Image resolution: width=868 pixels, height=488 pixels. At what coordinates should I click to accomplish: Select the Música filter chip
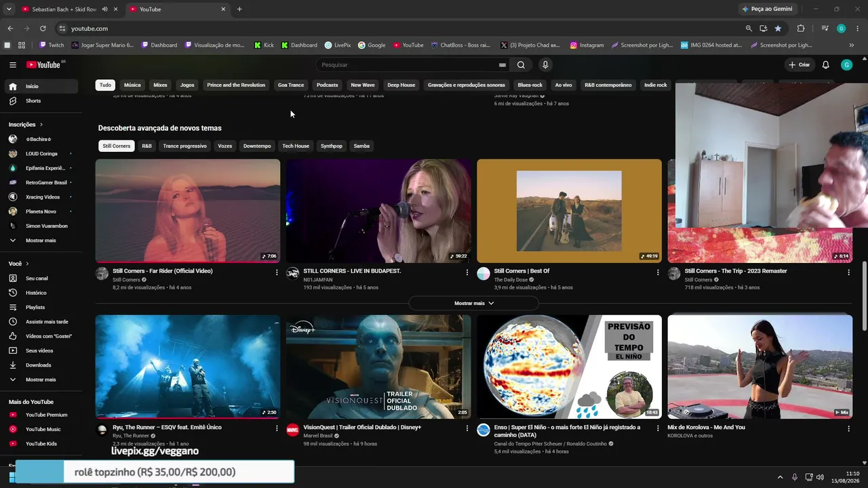coord(132,85)
